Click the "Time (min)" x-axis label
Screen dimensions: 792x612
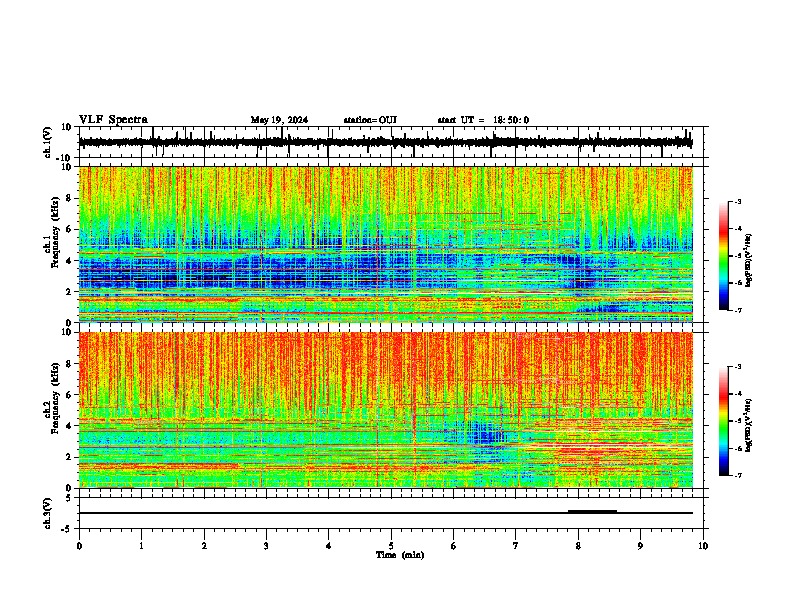(400, 555)
